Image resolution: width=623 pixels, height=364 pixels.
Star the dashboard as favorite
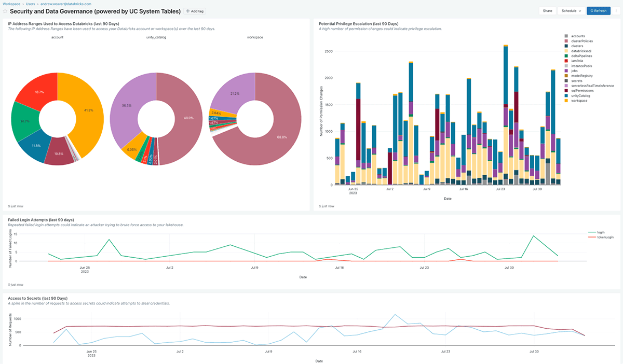tap(5, 11)
